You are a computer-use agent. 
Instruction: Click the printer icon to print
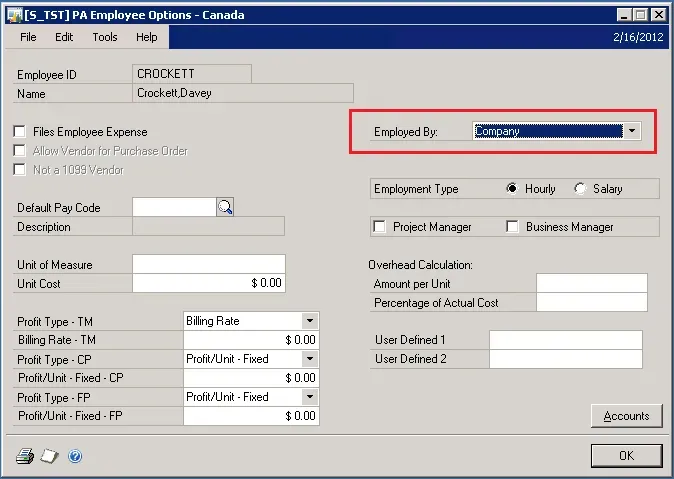click(x=25, y=456)
